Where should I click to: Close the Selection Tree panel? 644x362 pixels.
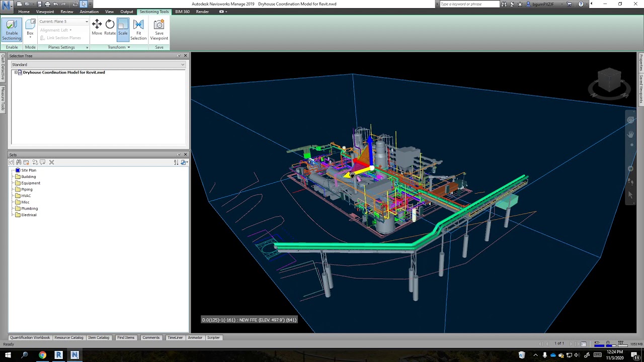[185, 56]
